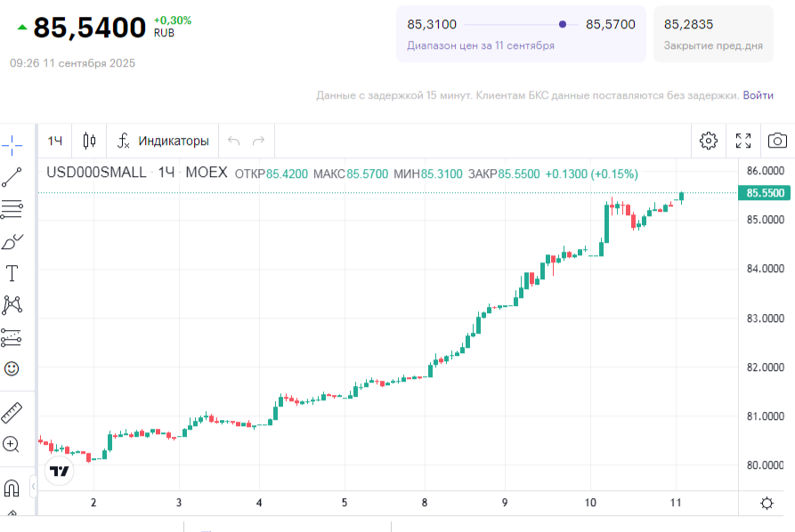Toggle fullscreen mode for the chart
Viewport: 795px width, 532px height.
point(743,141)
